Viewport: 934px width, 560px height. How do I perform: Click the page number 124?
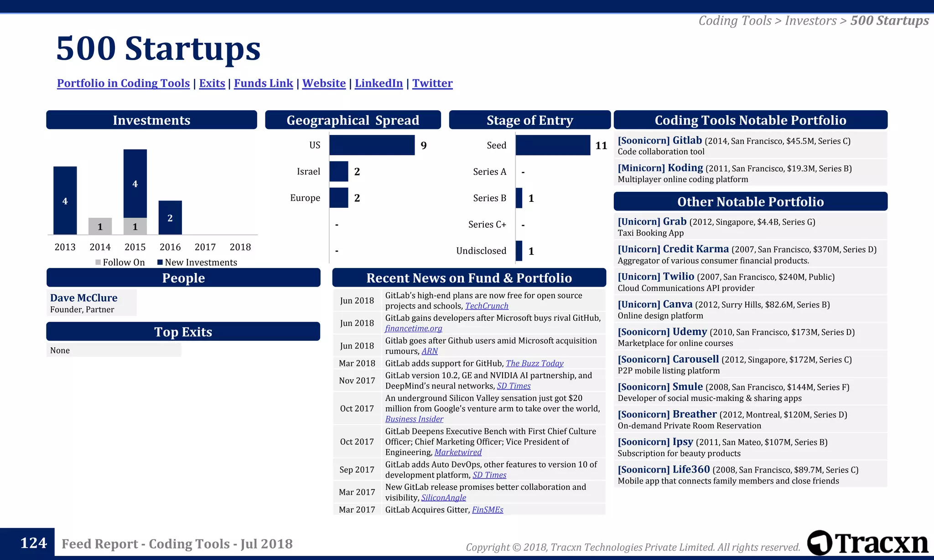(x=33, y=543)
